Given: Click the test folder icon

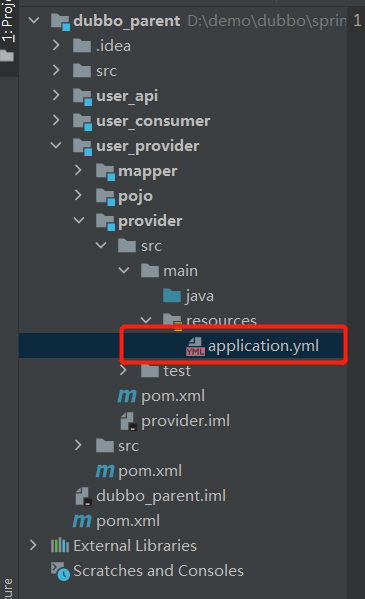Looking at the screenshot, I should [x=150, y=371].
